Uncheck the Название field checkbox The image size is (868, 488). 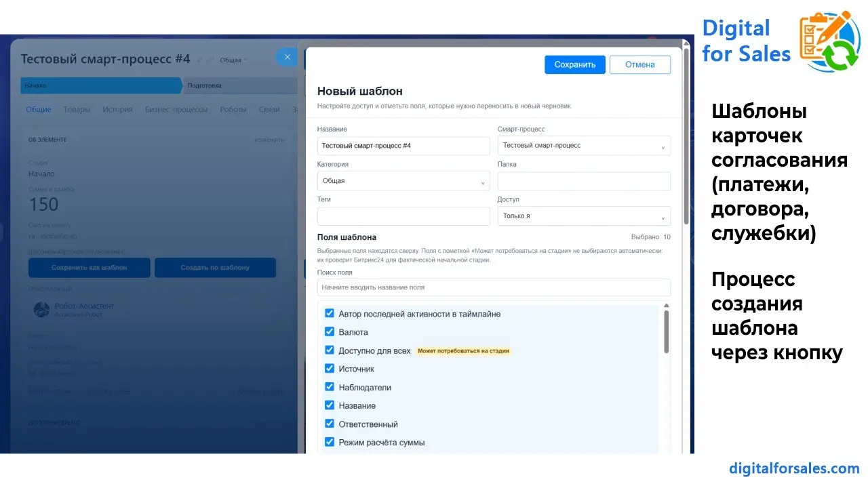pos(330,405)
